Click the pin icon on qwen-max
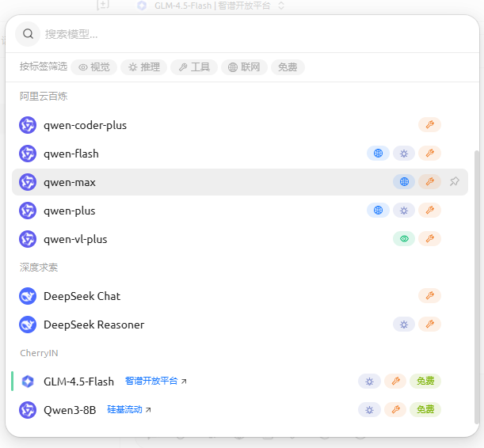The image size is (484, 448). pyautogui.click(x=455, y=181)
